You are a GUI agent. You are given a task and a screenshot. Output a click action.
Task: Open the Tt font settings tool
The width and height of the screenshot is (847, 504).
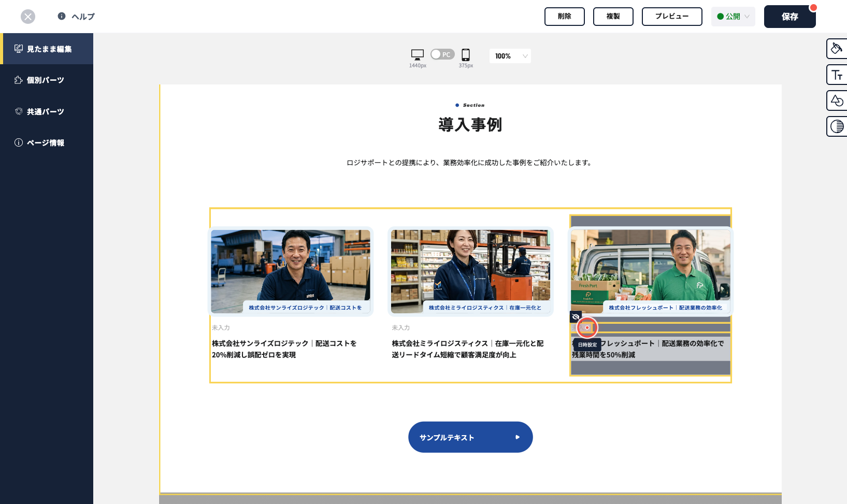point(837,75)
